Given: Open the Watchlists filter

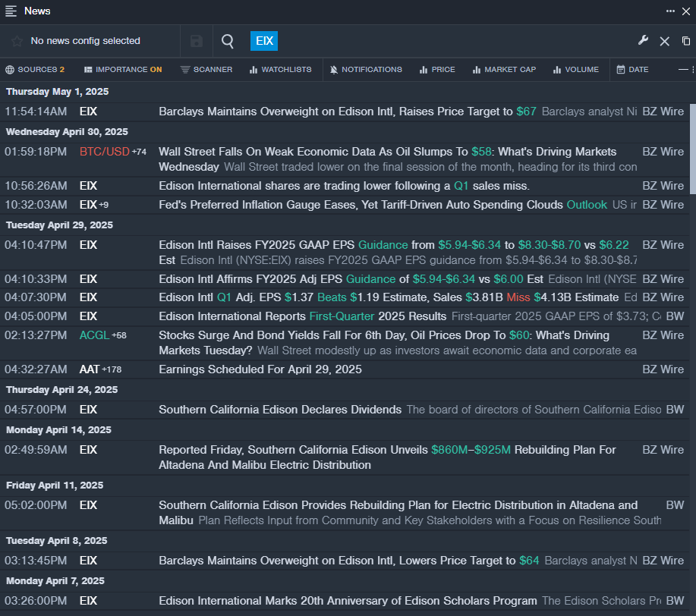Looking at the screenshot, I should pyautogui.click(x=281, y=70).
